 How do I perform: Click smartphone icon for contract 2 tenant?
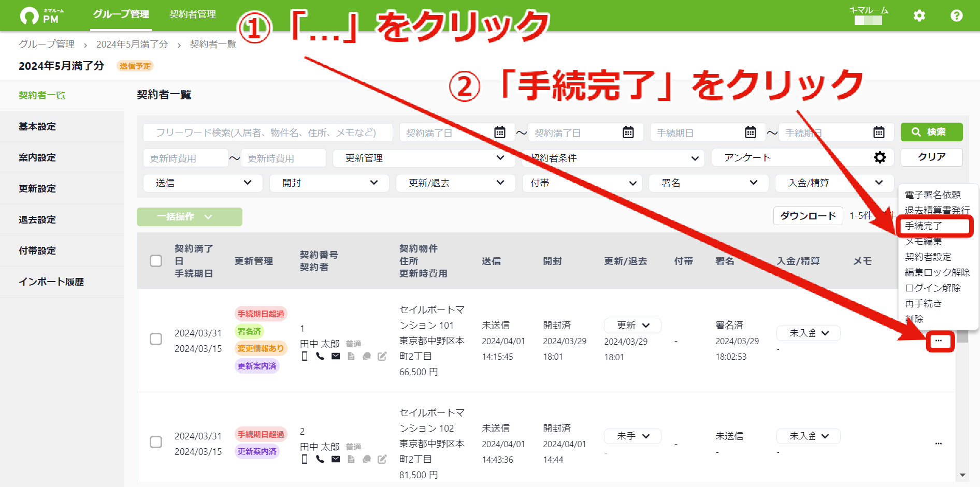pos(305,459)
